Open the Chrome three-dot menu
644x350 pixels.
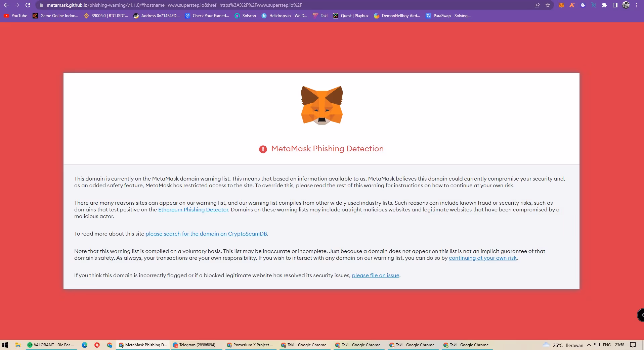[637, 5]
